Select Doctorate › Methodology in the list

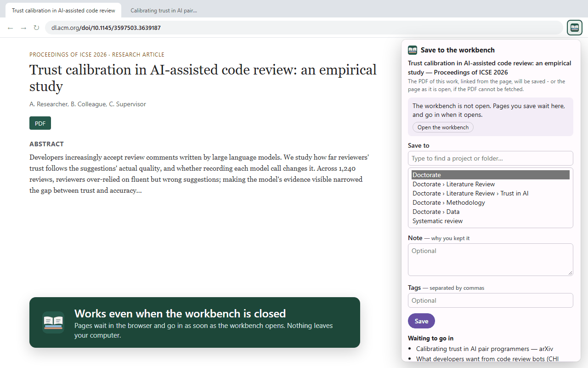491,202
